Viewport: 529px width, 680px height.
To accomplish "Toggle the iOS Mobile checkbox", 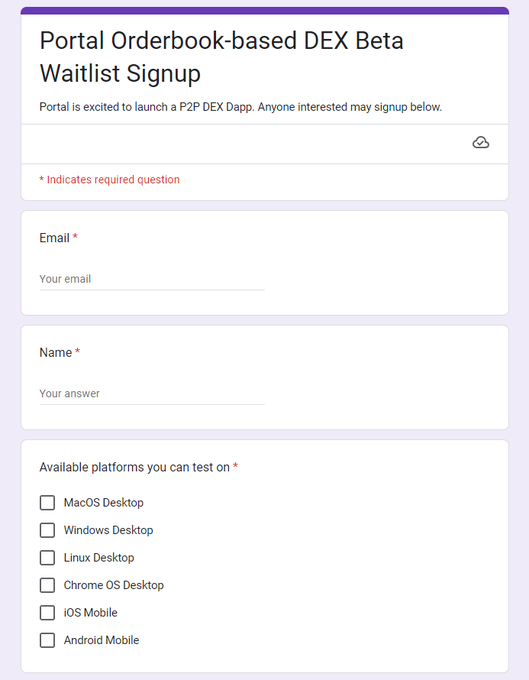I will 47,613.
